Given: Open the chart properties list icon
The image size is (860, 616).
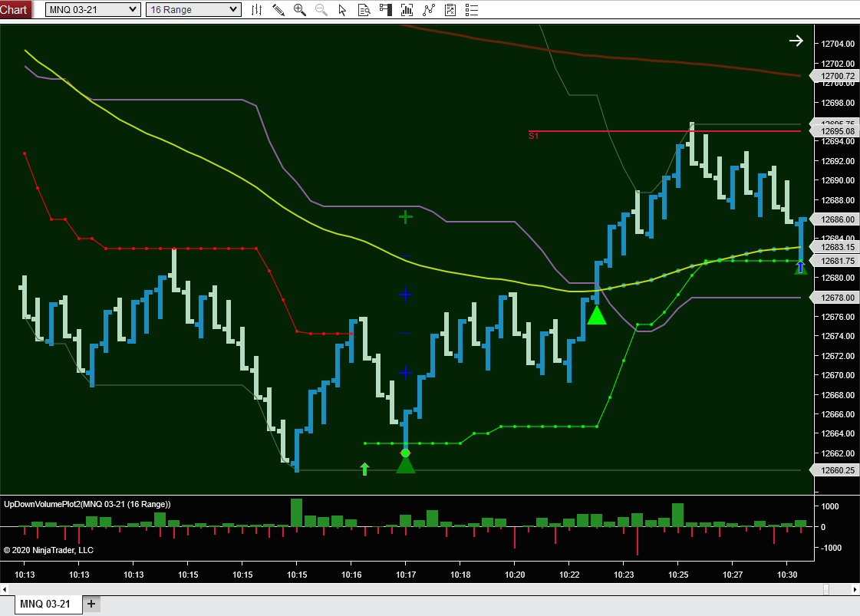Looking at the screenshot, I should (x=472, y=10).
